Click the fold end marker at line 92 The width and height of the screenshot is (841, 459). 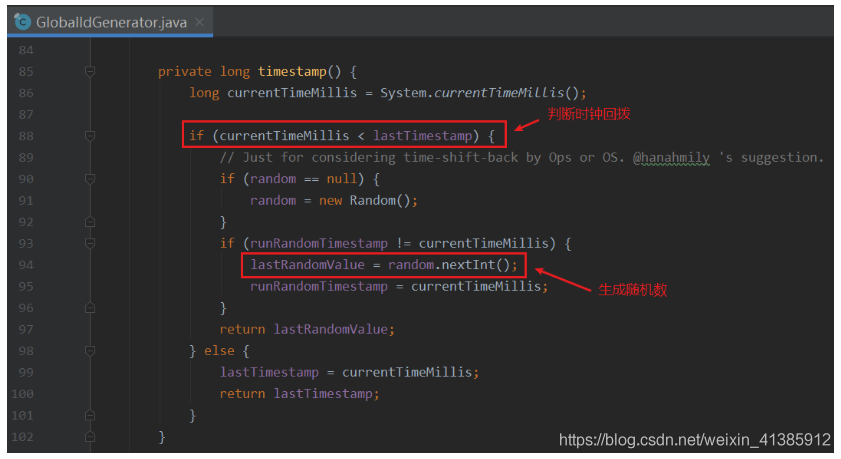coord(90,221)
